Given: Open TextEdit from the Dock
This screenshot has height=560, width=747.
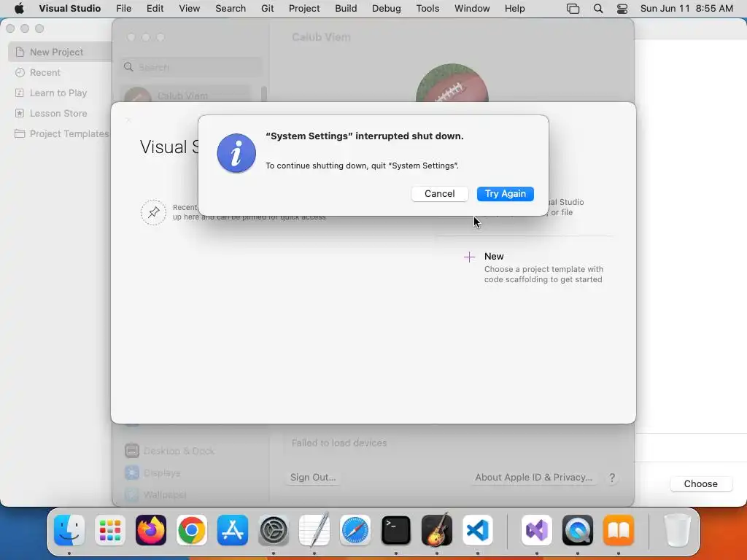Looking at the screenshot, I should [314, 530].
